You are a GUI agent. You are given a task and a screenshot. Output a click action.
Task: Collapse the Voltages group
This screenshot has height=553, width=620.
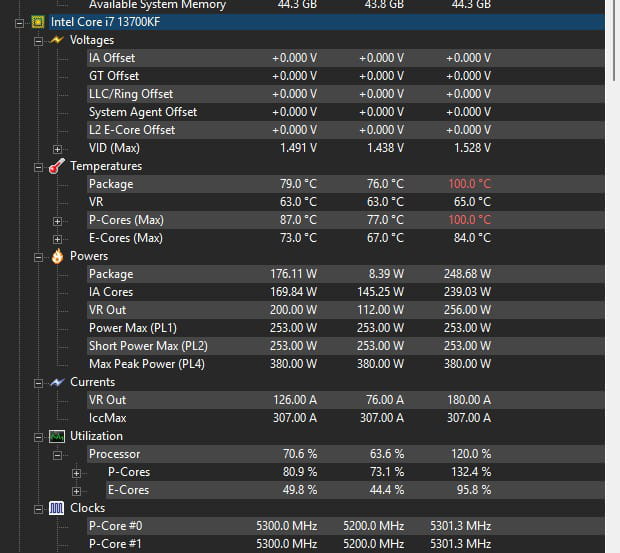coord(38,41)
